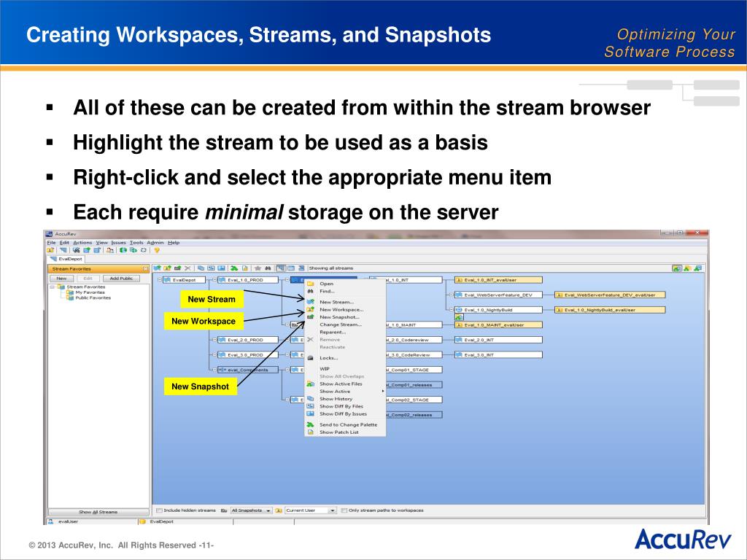Select the Eval_1.0_INT_evalUser workspace box
The height and width of the screenshot is (560, 747).
pyautogui.click(x=498, y=280)
